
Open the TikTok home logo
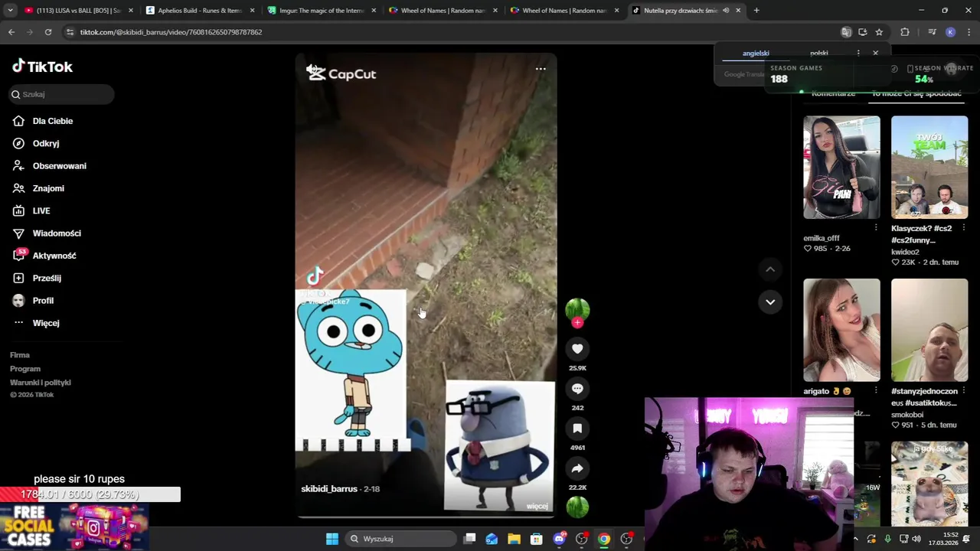tap(42, 67)
